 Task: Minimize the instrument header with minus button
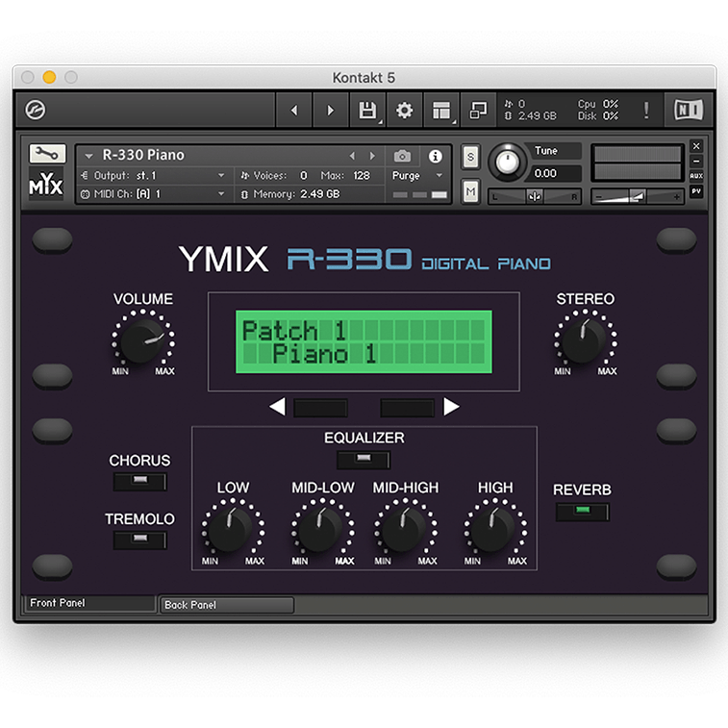[x=696, y=161]
